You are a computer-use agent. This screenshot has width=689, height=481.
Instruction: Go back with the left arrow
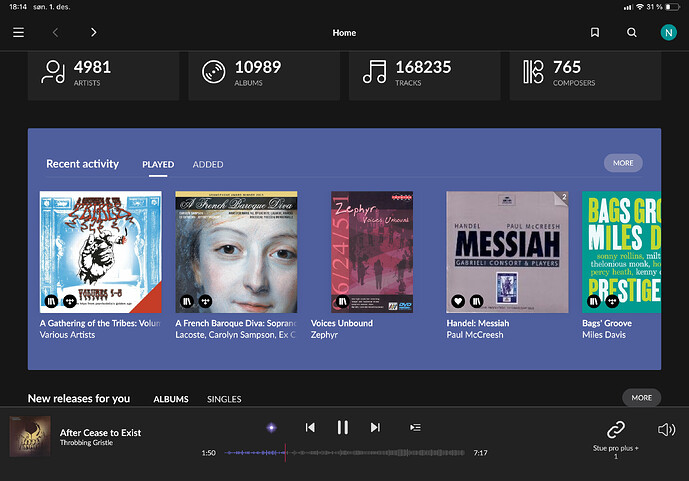(x=55, y=33)
